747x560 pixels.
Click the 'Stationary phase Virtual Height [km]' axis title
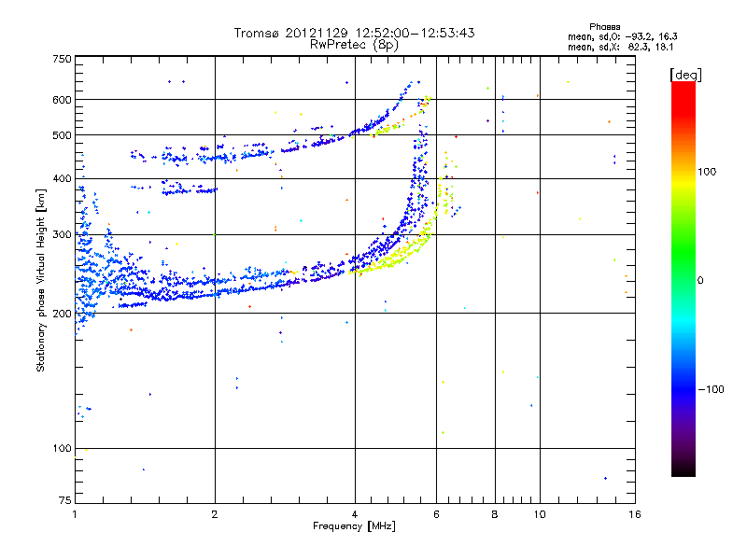[x=41, y=280]
